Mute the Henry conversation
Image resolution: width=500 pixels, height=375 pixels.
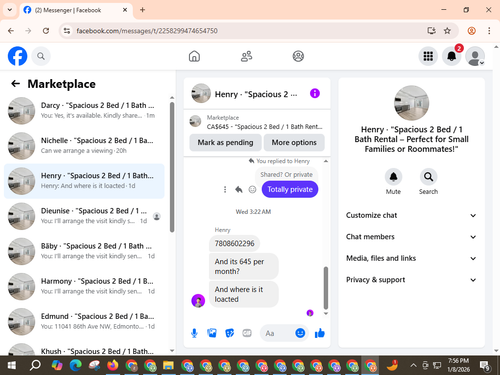click(x=393, y=177)
